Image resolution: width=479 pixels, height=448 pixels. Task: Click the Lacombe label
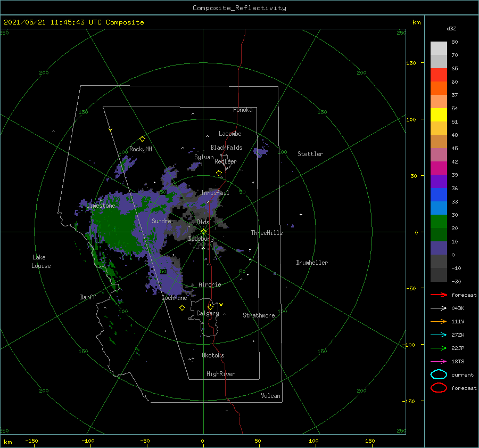[x=230, y=134]
